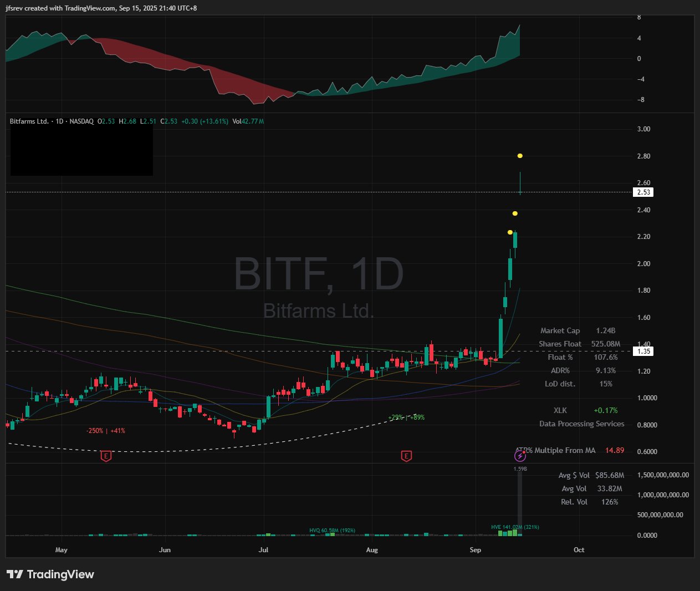Select the yellow dot near 2.40

tap(515, 213)
